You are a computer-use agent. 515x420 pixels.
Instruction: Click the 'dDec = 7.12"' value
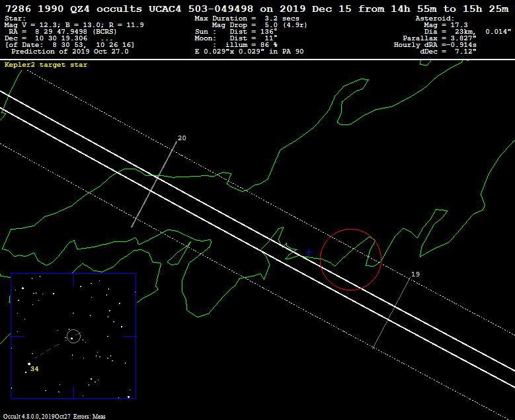[448, 52]
